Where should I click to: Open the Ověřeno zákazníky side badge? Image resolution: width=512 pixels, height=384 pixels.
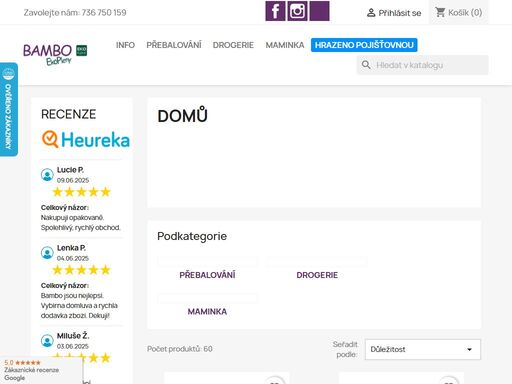coord(9,109)
